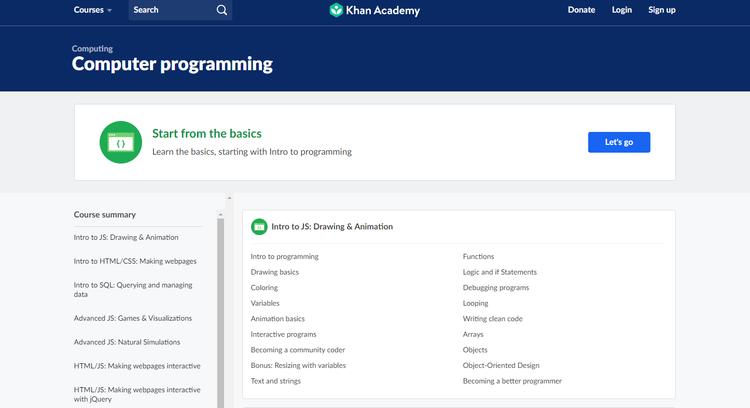Click the Login link
This screenshot has width=750, height=408.
click(622, 10)
